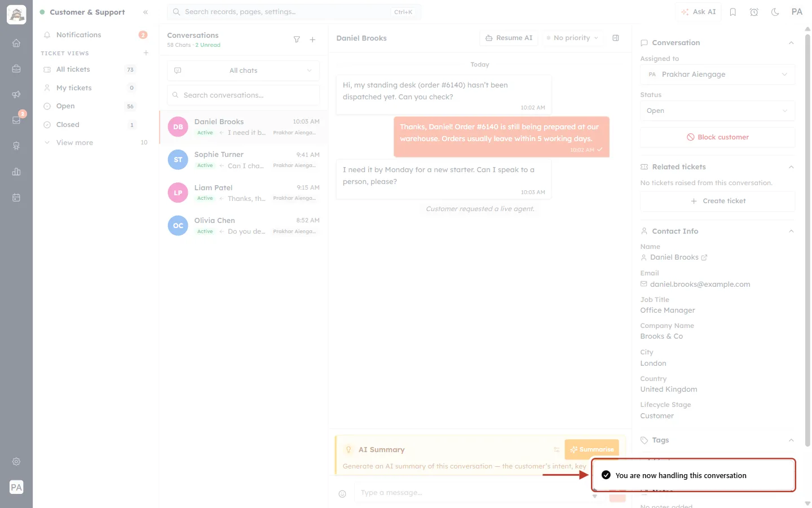The width and height of the screenshot is (812, 508).
Task: Start a new conversation with plus icon
Action: coord(312,40)
